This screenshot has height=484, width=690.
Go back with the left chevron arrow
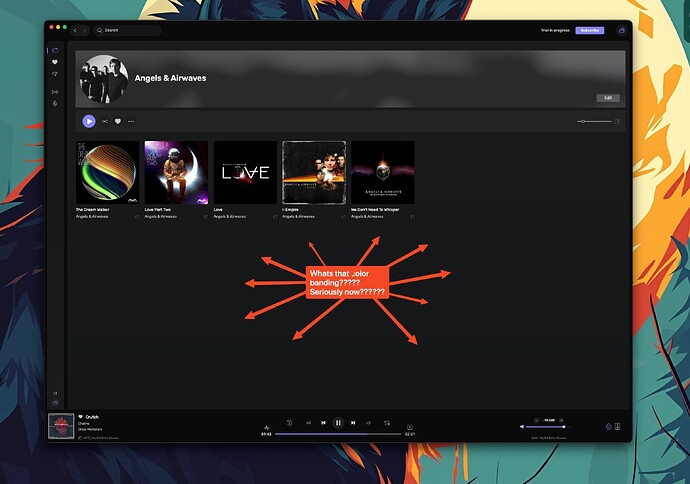[75, 30]
